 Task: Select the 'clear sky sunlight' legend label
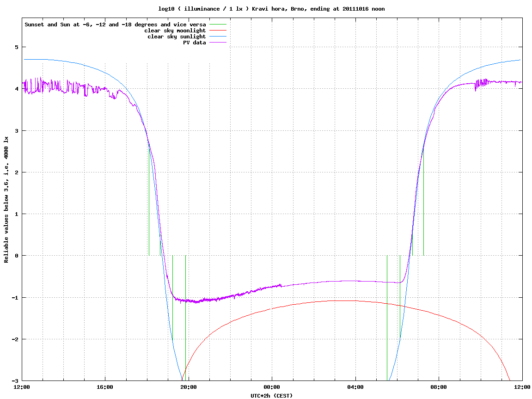coord(177,37)
